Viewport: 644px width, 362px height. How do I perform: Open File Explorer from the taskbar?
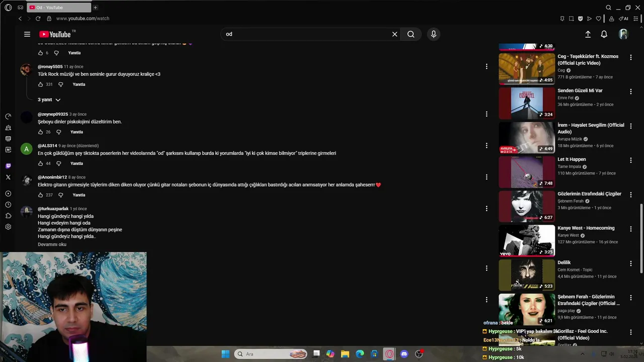(x=345, y=354)
